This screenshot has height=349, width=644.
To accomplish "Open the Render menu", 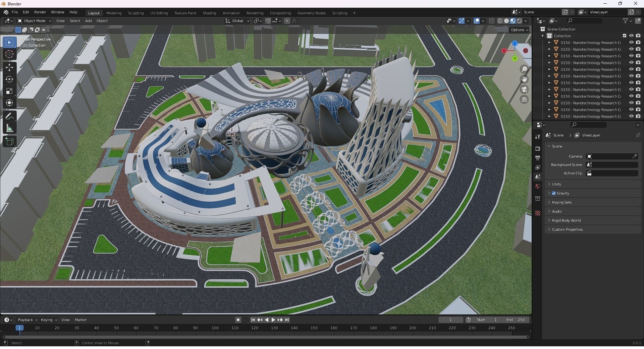I will click(x=40, y=12).
